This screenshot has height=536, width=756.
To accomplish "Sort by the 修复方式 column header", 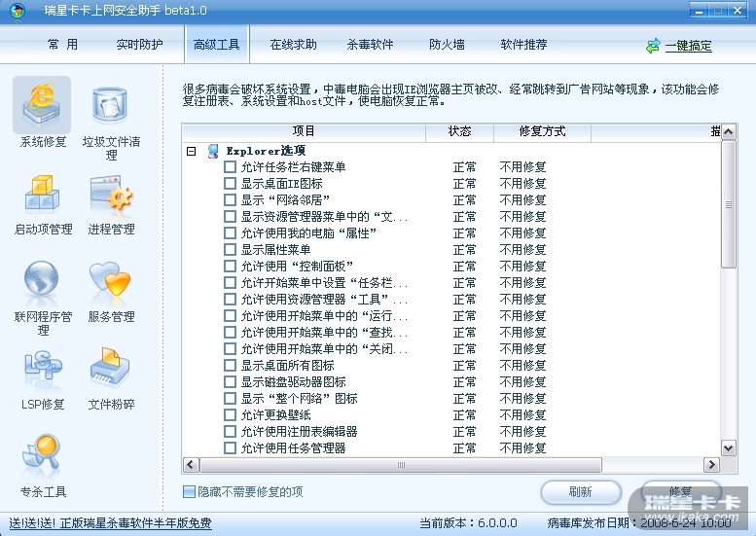I will click(542, 131).
